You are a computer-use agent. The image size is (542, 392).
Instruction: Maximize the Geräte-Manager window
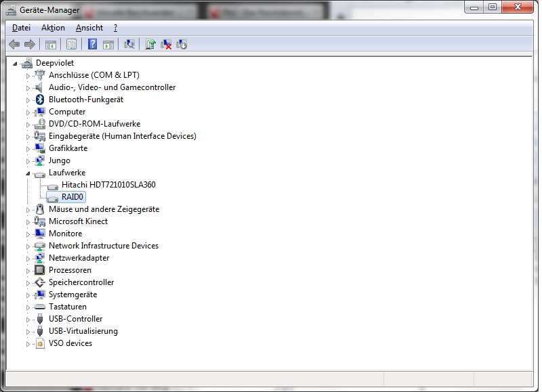[x=493, y=7]
